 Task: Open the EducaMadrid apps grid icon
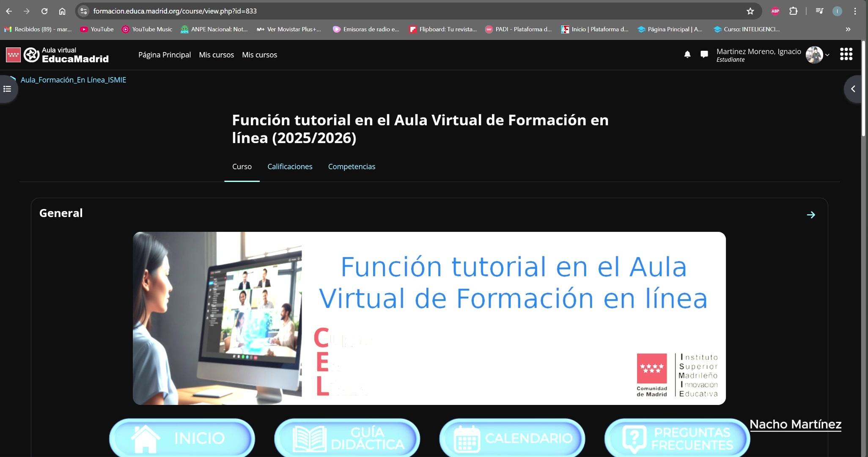coord(846,54)
